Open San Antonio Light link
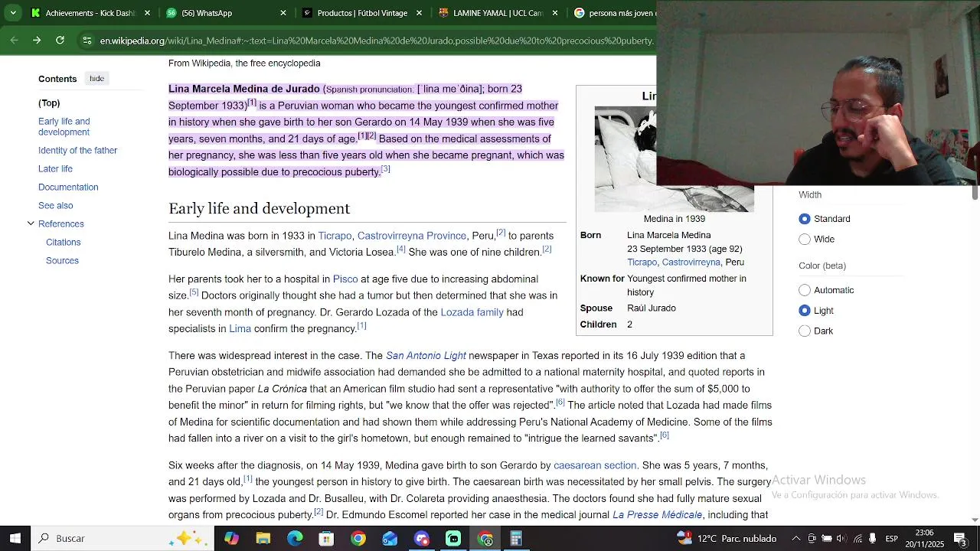Viewport: 980px width, 551px height. [426, 356]
